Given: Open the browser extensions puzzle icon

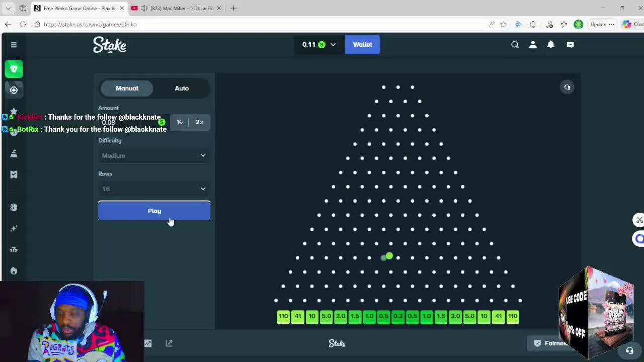Looking at the screenshot, I should coord(533,24).
